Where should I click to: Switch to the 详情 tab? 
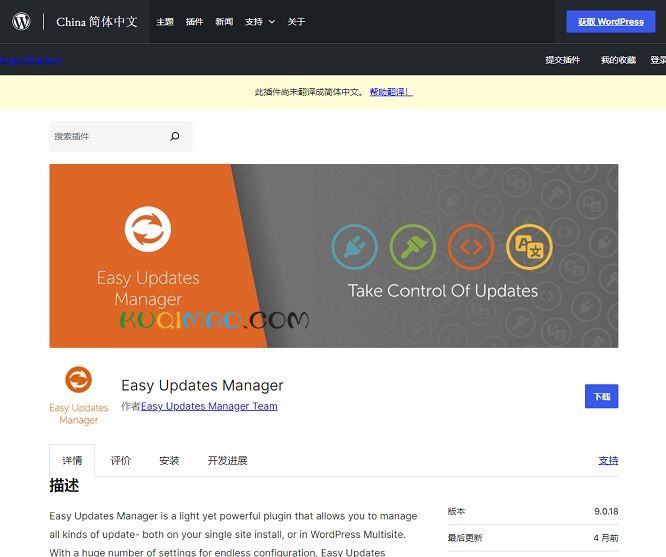(x=72, y=461)
